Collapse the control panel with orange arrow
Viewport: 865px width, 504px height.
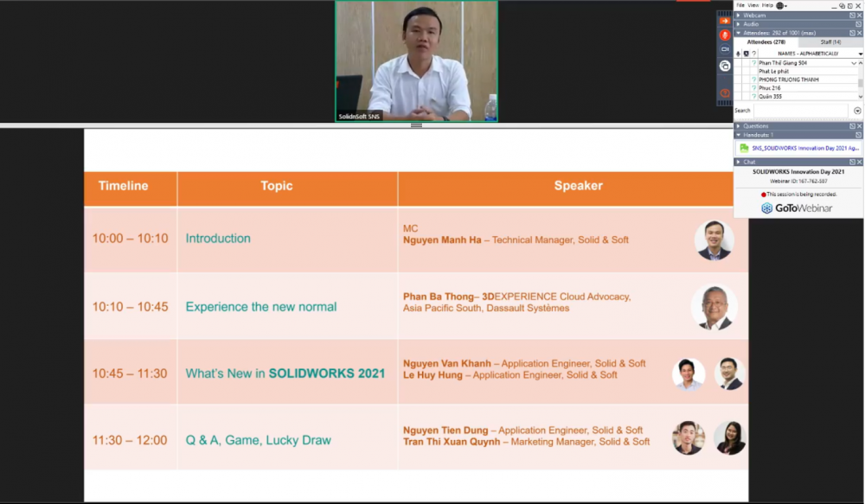tap(724, 21)
